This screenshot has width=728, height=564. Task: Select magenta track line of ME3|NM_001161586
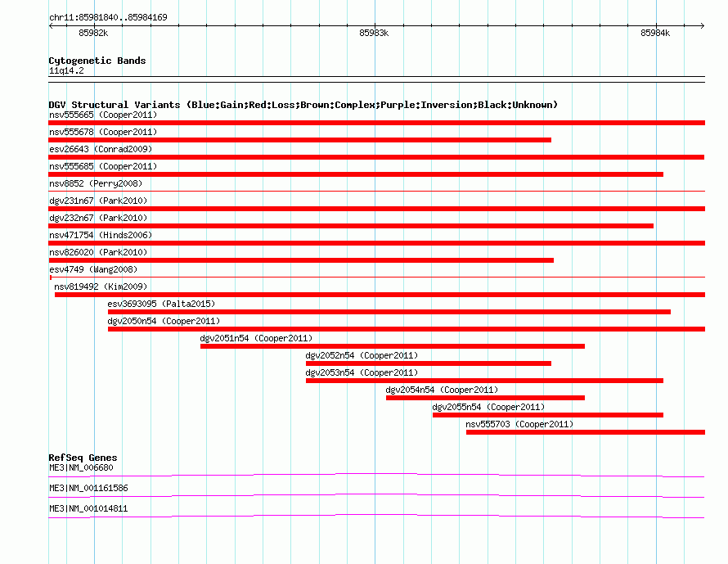[376, 495]
